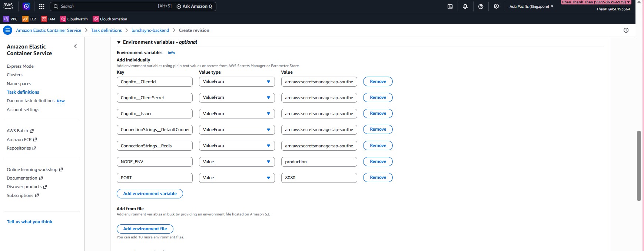Open Value type dropdown for Cognito__ClientId
This screenshot has height=251, width=644.
pos(237,81)
